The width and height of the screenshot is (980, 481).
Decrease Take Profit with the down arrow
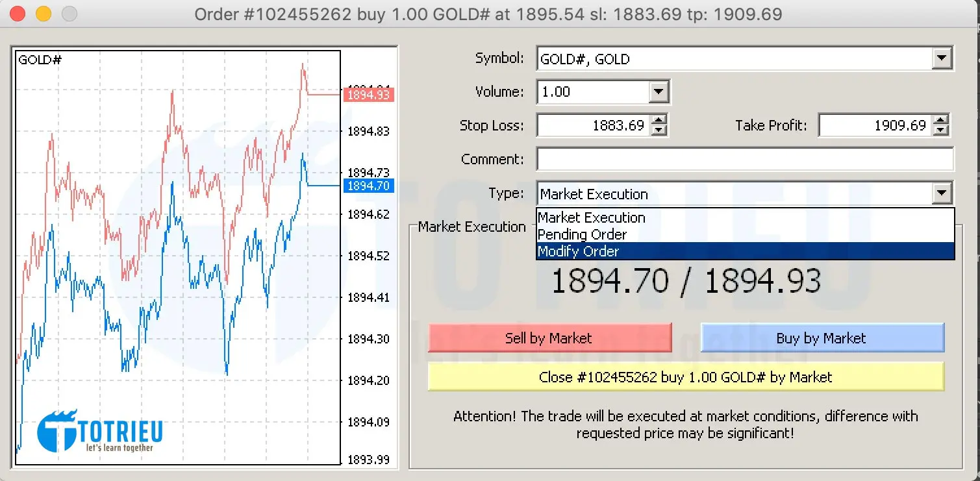940,131
